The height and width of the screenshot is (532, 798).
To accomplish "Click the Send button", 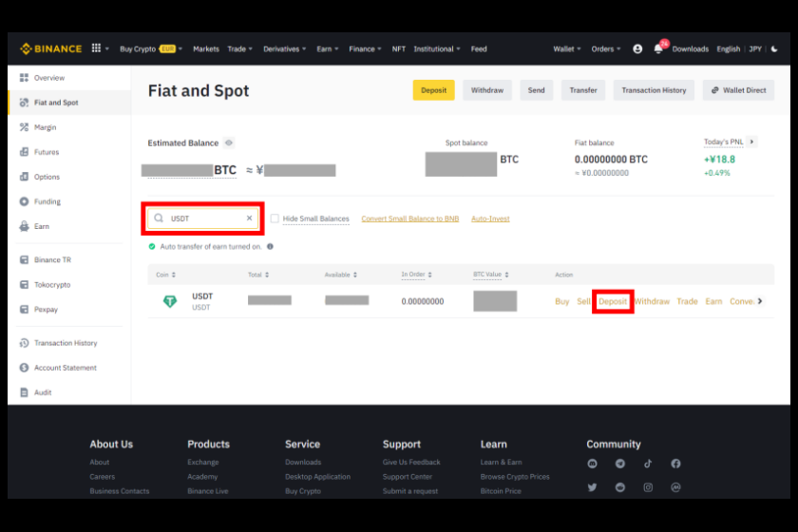I will (x=537, y=90).
